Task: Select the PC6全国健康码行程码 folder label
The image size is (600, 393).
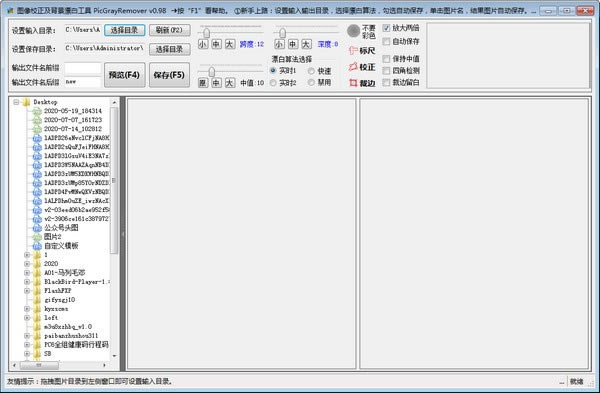Action: click(76, 345)
